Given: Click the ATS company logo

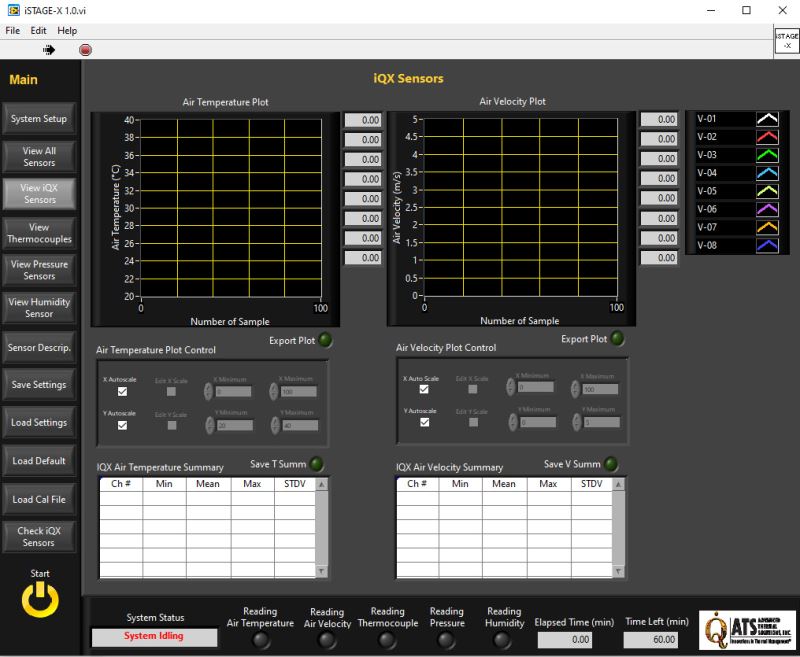Looking at the screenshot, I should point(747,629).
